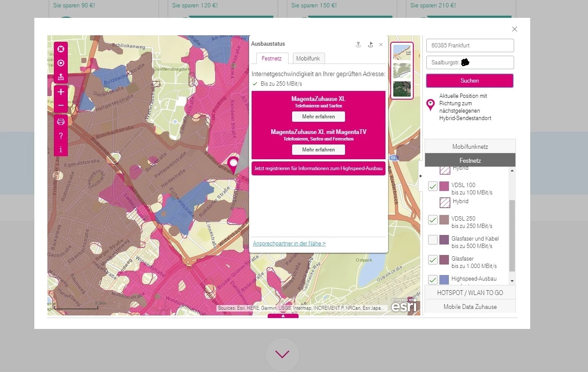Zoom out with the minus button
Viewport: 588px width, 372px height.
pyautogui.click(x=61, y=105)
